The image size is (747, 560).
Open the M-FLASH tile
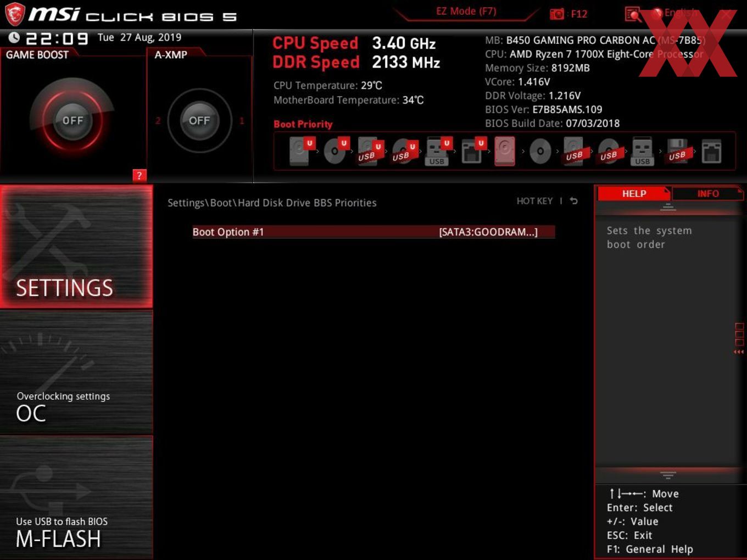[x=76, y=497]
